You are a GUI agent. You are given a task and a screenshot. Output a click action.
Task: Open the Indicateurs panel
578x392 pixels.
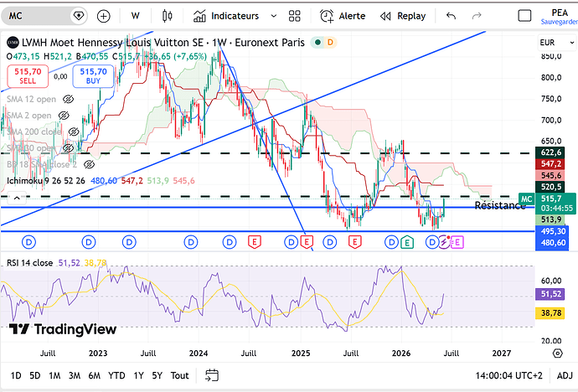(x=226, y=16)
